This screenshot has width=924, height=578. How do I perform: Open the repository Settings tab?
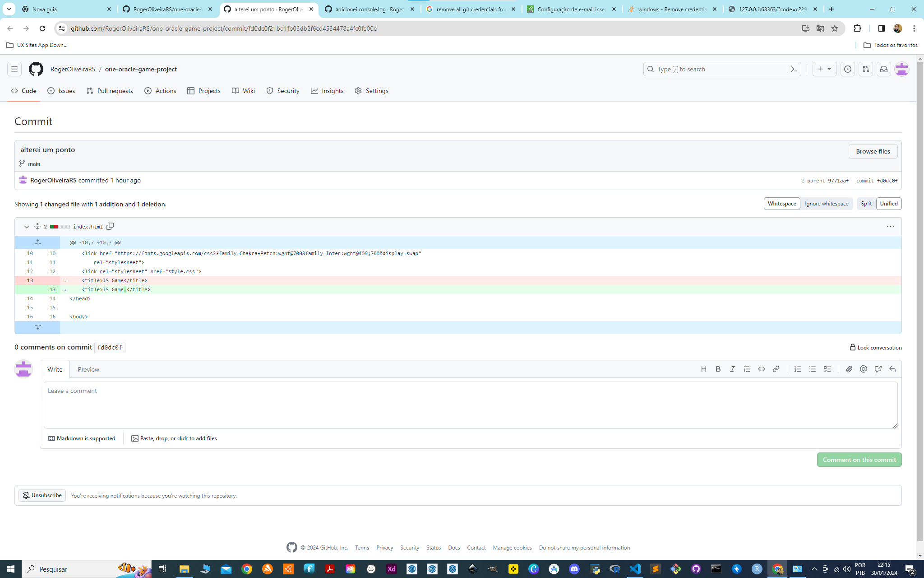click(x=371, y=91)
